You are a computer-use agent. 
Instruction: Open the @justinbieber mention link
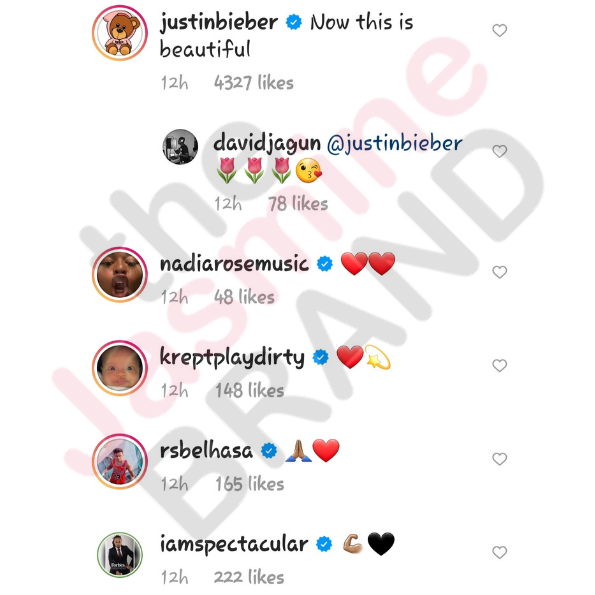[395, 144]
